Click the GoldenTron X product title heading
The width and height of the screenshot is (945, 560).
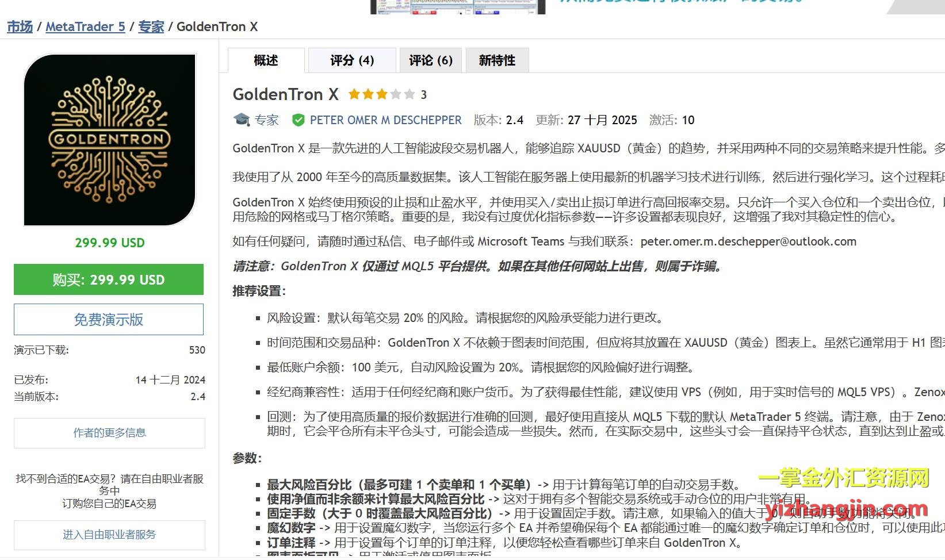(285, 94)
